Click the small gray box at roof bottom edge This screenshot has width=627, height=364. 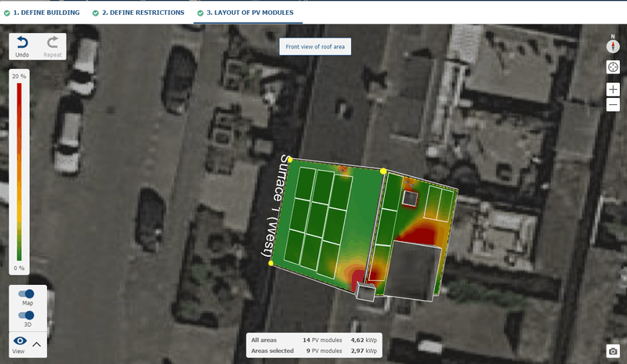pos(365,292)
